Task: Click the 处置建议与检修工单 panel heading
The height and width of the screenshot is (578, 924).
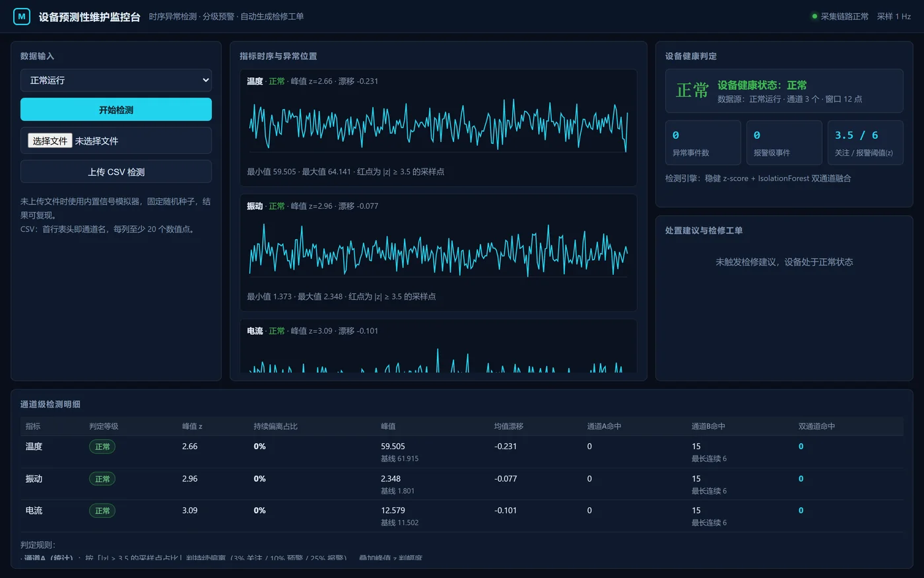Action: [704, 231]
